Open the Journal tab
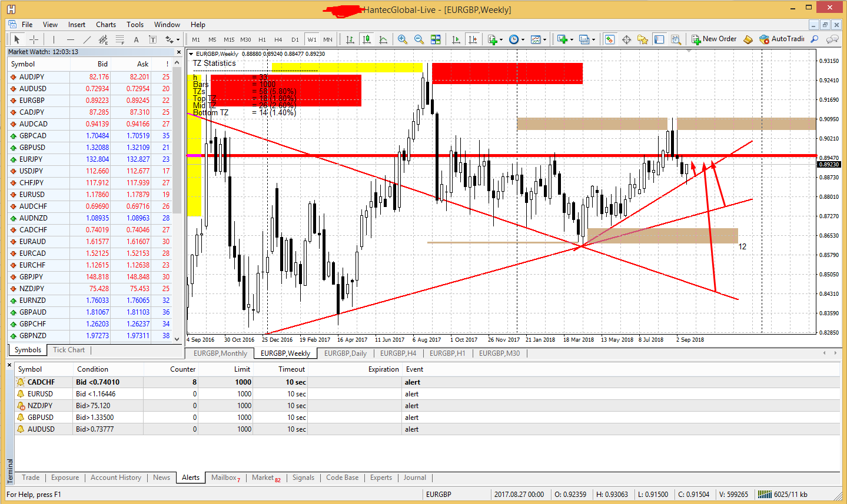The image size is (847, 504). pos(414,478)
